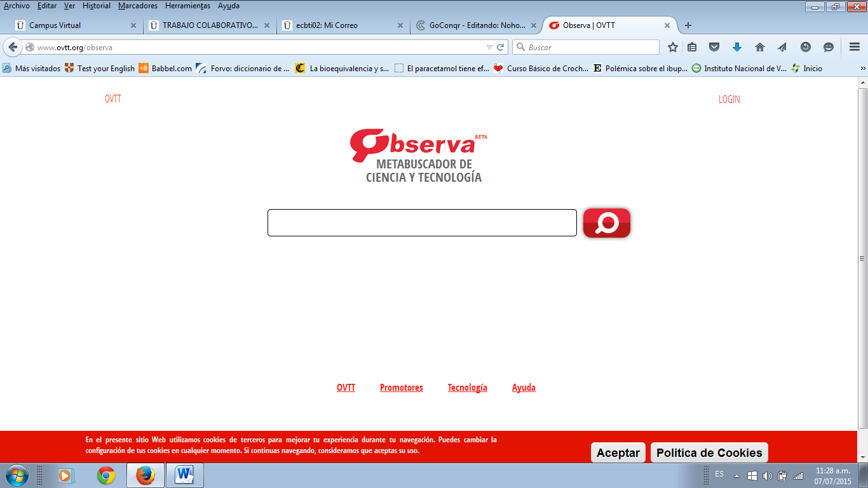Viewport: 868px width, 488px height.
Task: Click the www.ovtt.org/observa address bar
Action: coord(261,47)
